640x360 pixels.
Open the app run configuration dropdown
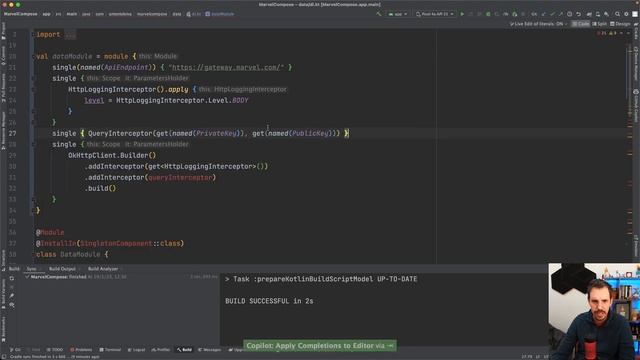tap(398, 14)
